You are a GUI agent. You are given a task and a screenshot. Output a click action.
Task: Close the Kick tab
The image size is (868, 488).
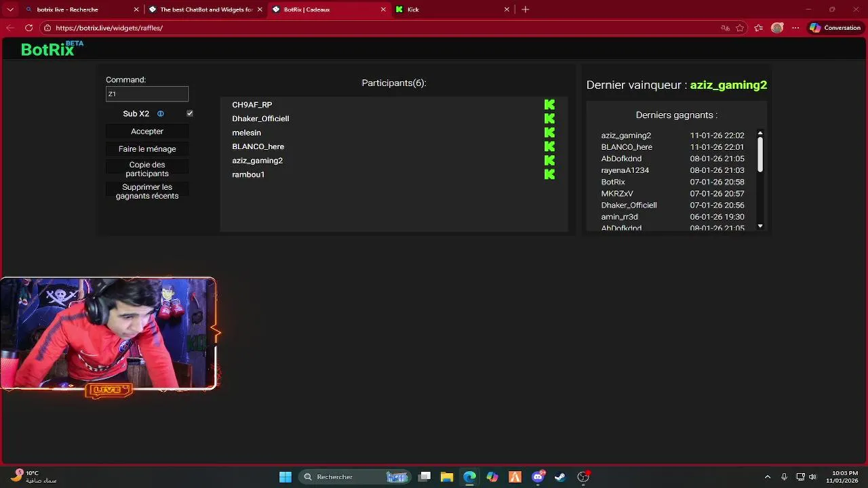click(507, 9)
